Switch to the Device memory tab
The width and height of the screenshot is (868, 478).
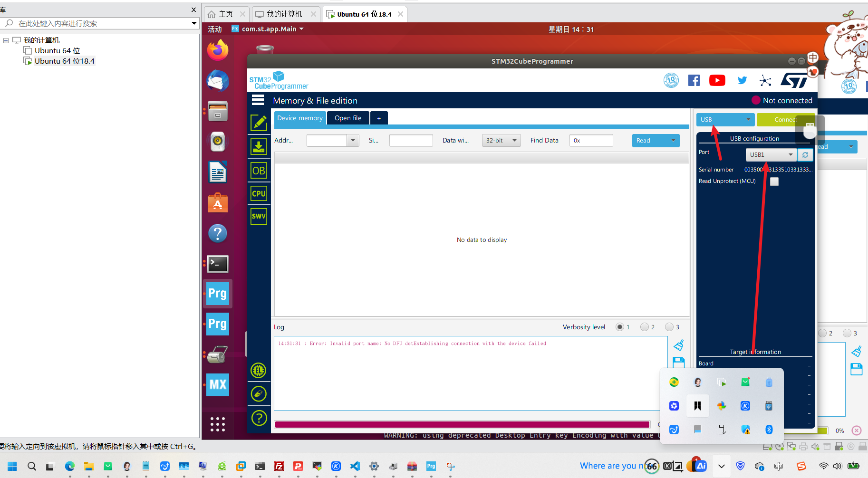tap(300, 118)
